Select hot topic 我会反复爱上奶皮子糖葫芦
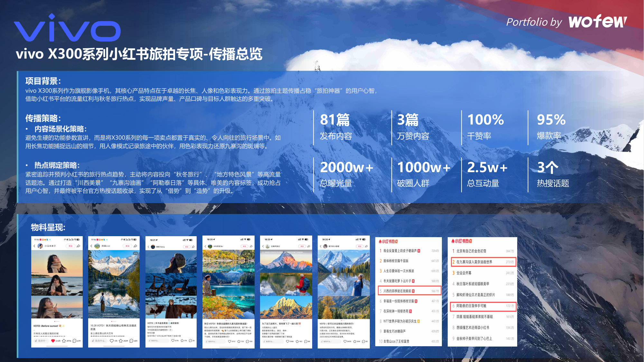This screenshot has width=644, height=362. [x=409, y=251]
